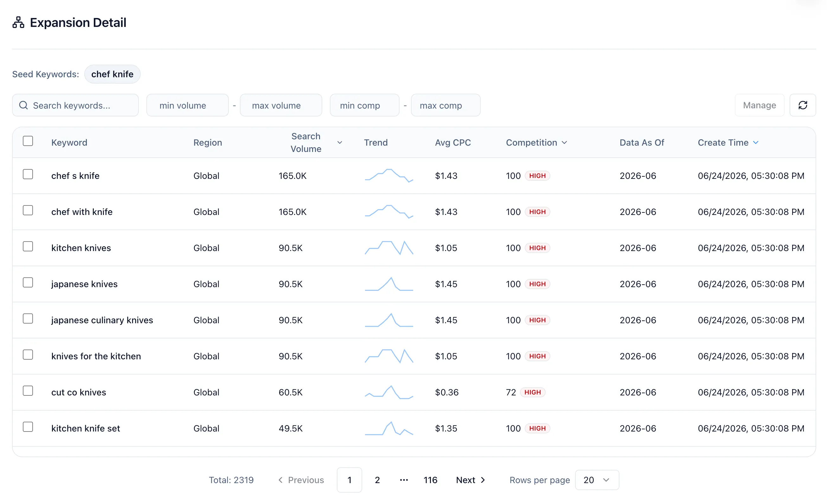
Task: Click the HIGH badge for cut co knives
Action: pos(532,392)
